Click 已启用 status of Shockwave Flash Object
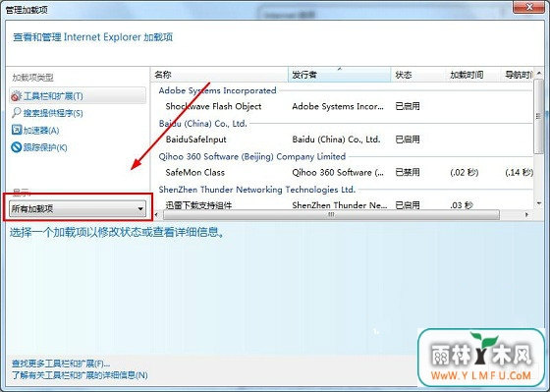 [x=408, y=106]
